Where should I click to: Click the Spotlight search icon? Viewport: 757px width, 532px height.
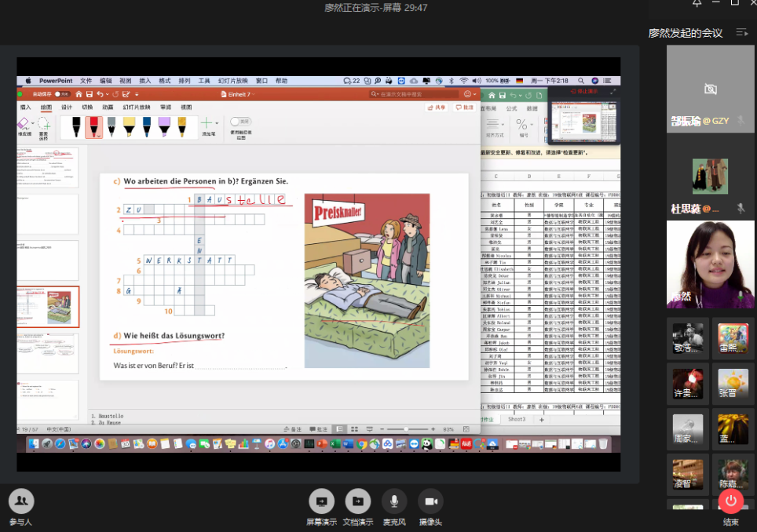point(581,81)
